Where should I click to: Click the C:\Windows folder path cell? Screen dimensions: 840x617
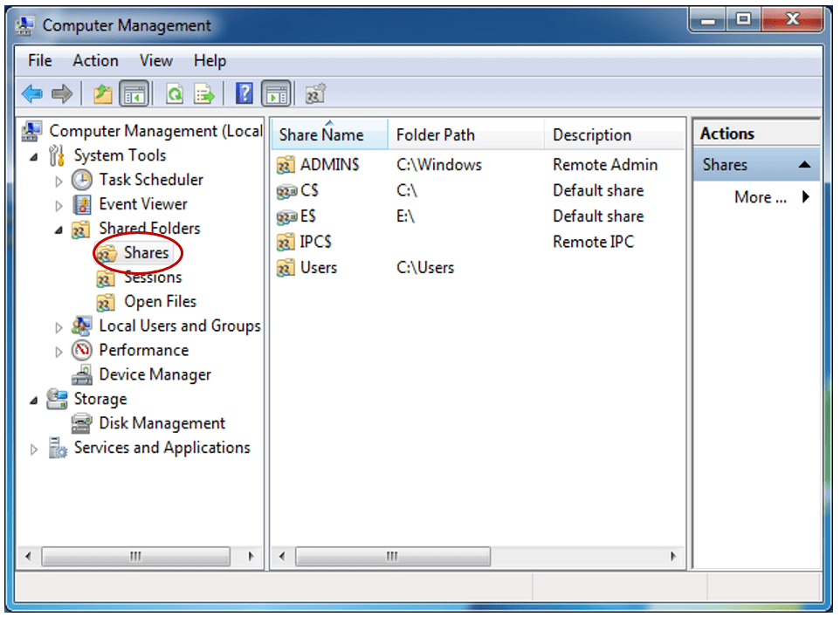point(438,164)
